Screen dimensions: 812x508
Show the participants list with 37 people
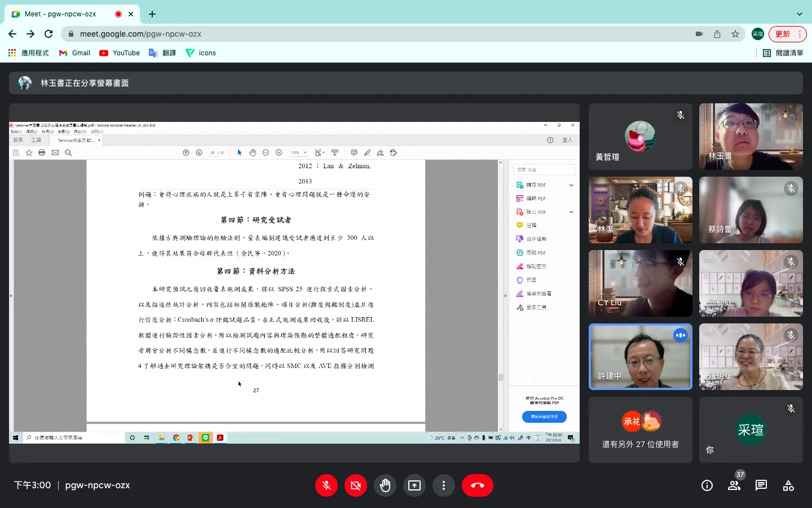pyautogui.click(x=734, y=485)
